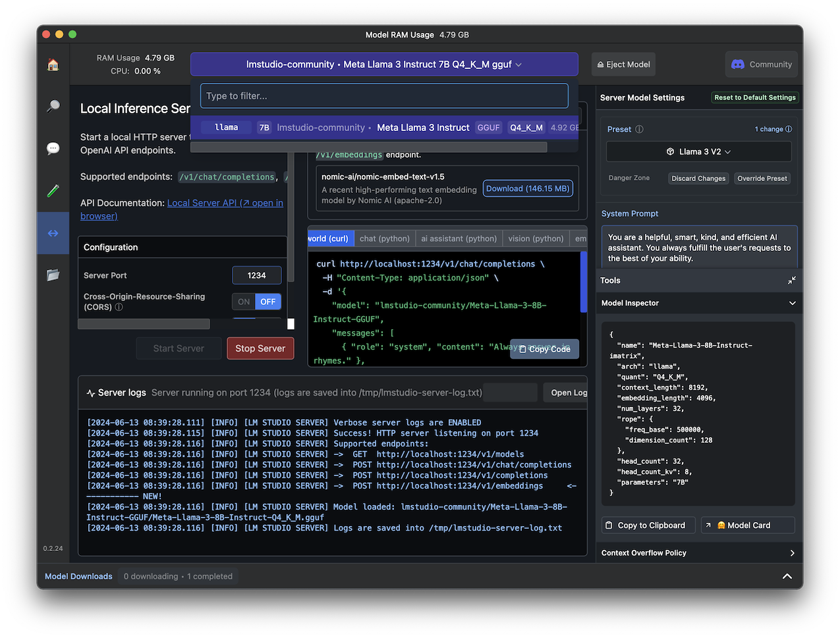
Task: Open the Home page from sidebar
Action: 53,65
